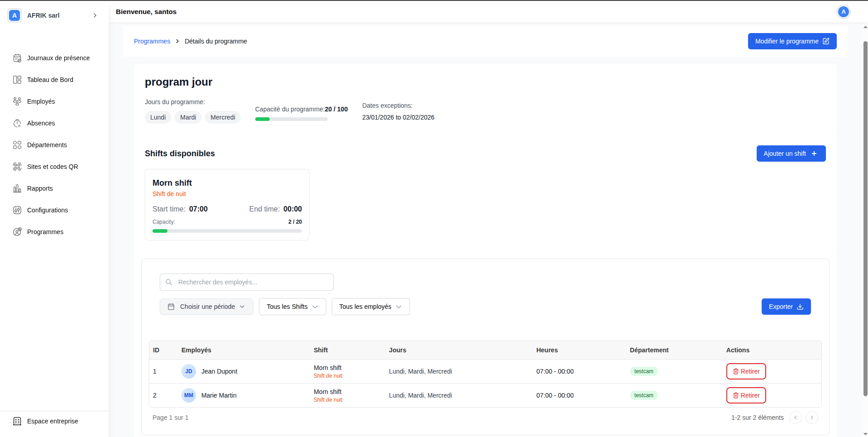Click the Employés sidebar icon
Viewport: 868px width, 437px height.
click(17, 101)
